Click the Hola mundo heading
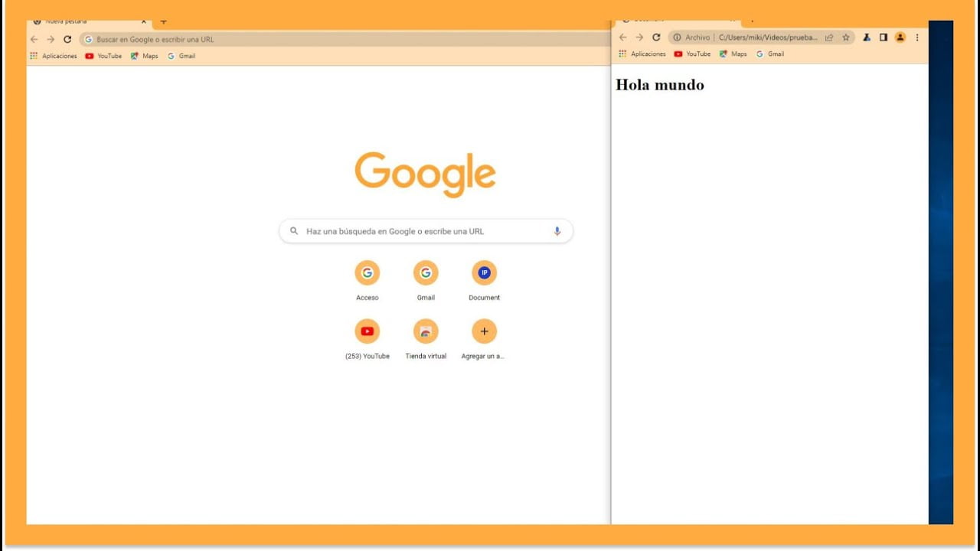The height and width of the screenshot is (551, 980). [660, 85]
